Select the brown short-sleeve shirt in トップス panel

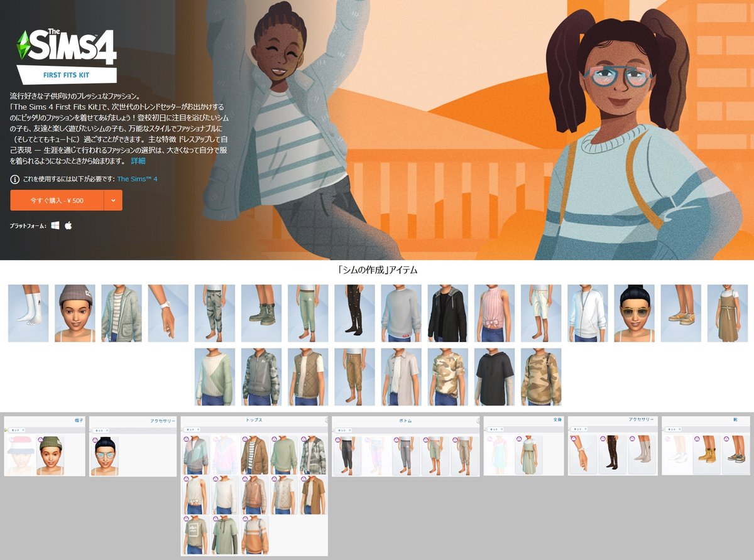(x=313, y=495)
